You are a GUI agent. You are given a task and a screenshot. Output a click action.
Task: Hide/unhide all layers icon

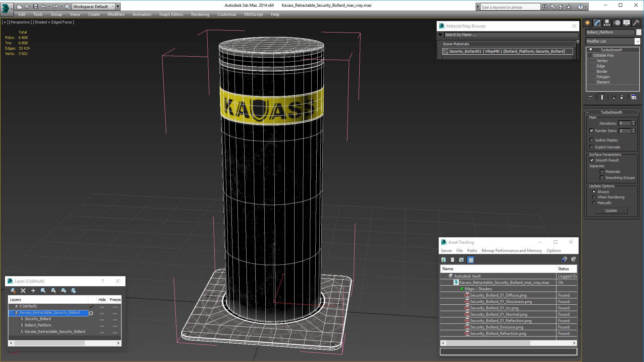[x=63, y=291]
